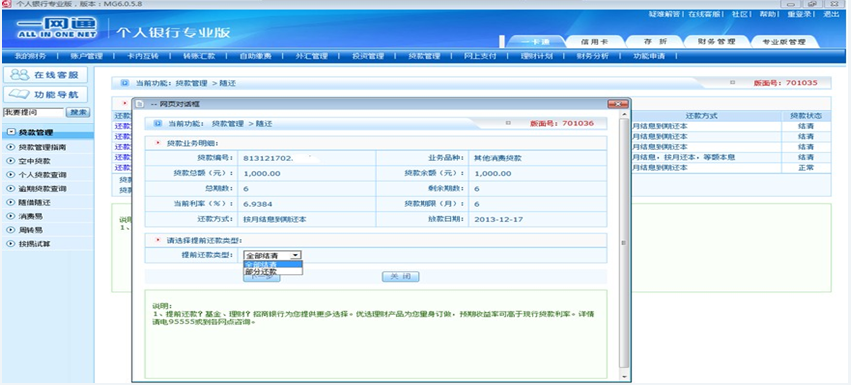Click the 逾期贷款查询 bullet icon

tap(10, 189)
